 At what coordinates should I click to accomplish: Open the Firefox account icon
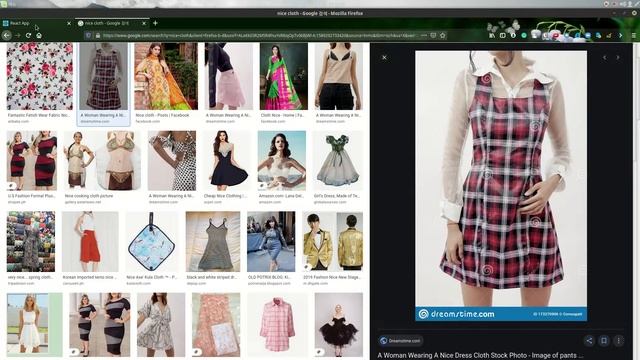[513, 36]
